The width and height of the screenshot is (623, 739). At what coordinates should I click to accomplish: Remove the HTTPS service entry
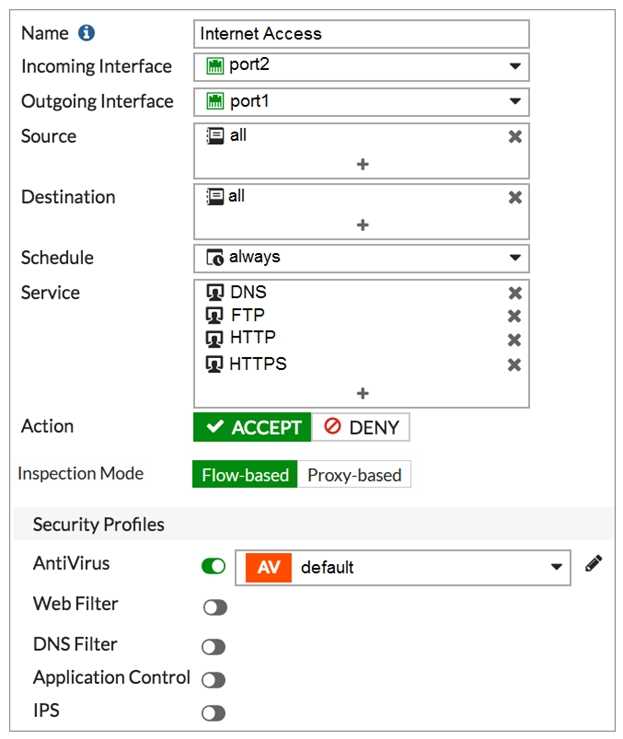(515, 365)
